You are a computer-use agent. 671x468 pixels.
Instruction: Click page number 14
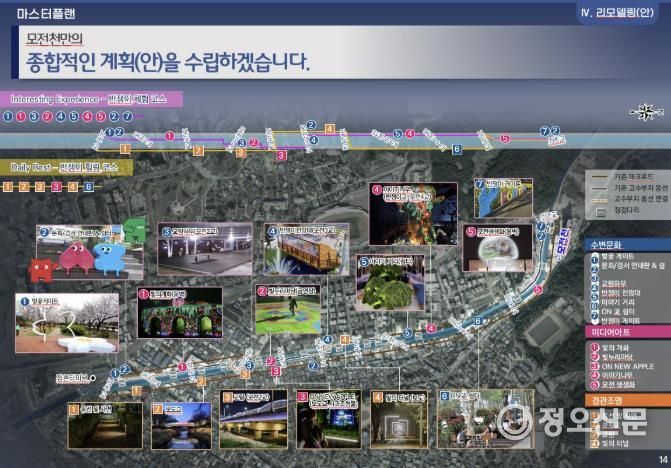[663, 460]
